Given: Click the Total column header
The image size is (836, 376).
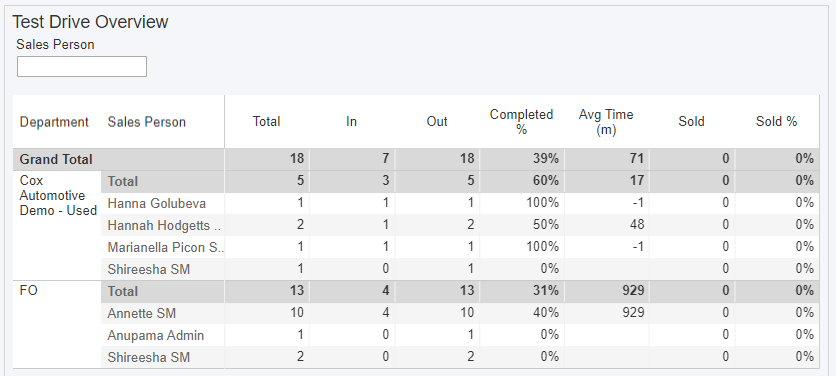Looking at the screenshot, I should [x=267, y=122].
